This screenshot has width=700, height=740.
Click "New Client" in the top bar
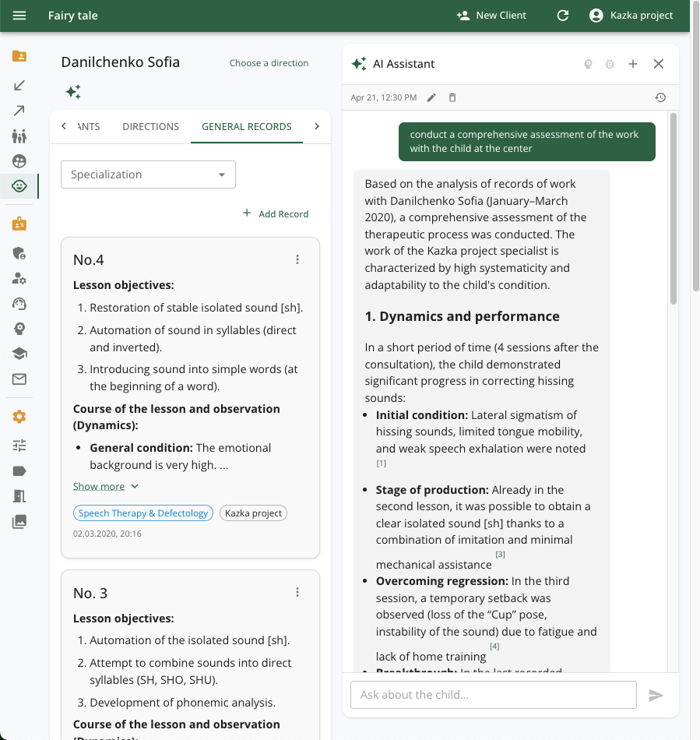pyautogui.click(x=491, y=16)
